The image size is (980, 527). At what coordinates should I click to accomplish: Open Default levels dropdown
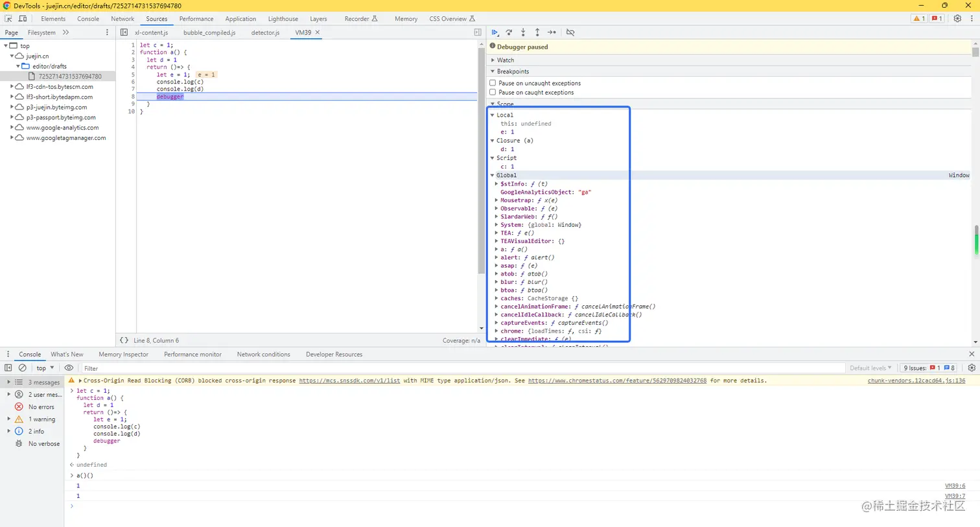(870, 368)
